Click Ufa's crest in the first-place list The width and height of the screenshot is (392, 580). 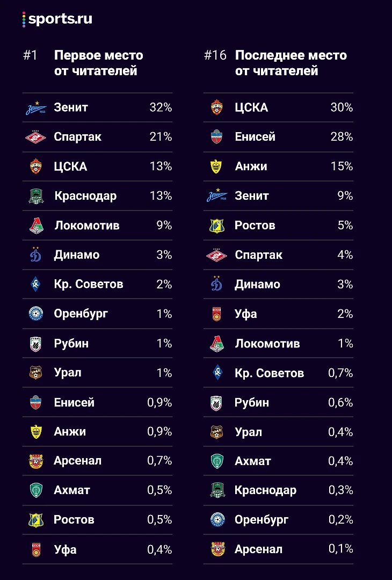(x=36, y=549)
